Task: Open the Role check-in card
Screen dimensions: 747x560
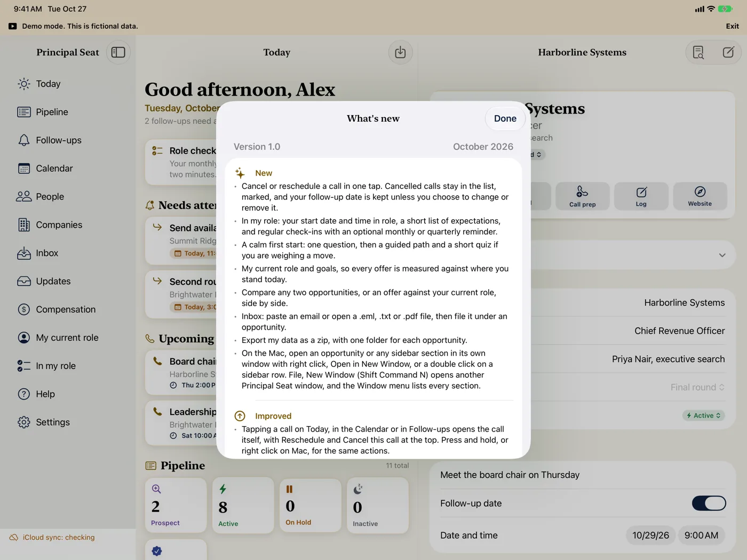Action: (x=181, y=163)
